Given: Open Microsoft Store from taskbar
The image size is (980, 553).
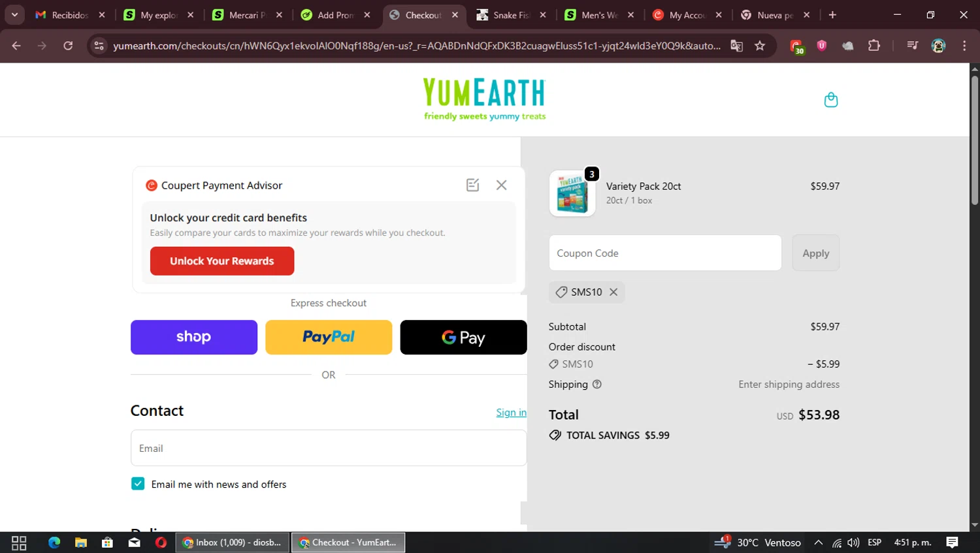Looking at the screenshot, I should pos(108,543).
